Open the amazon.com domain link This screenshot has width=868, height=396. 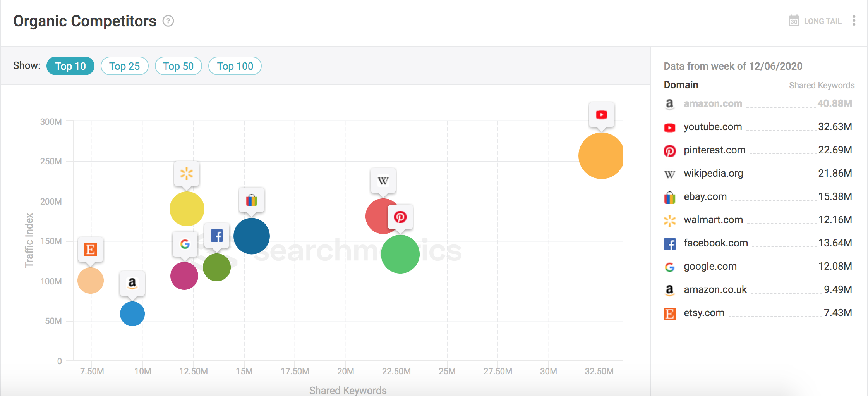click(713, 103)
